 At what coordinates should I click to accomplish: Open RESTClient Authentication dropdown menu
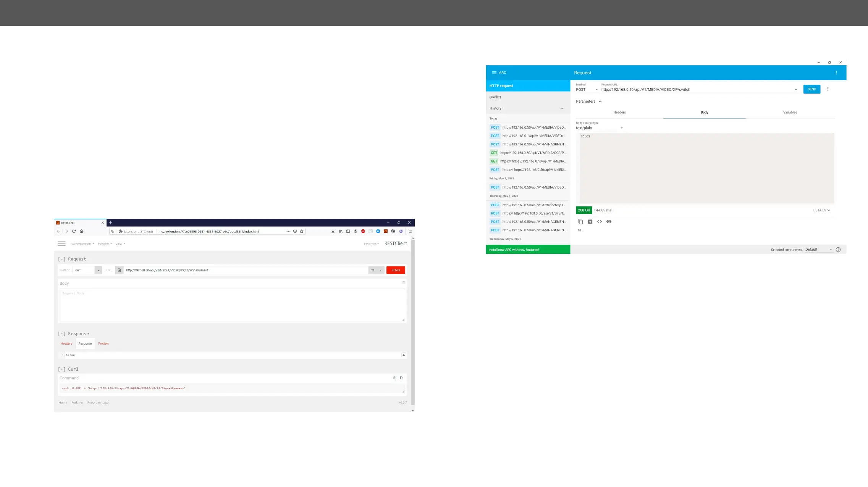click(82, 244)
